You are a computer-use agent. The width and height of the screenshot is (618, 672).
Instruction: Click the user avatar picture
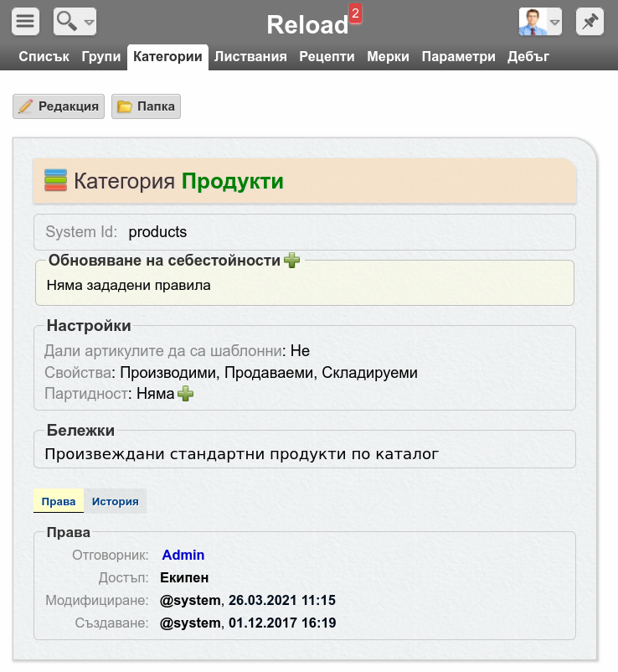(533, 22)
